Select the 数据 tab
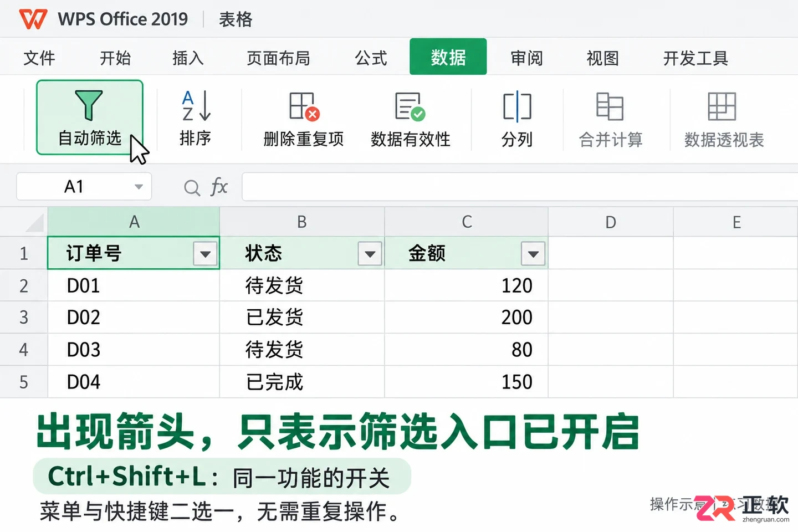Image resolution: width=798 pixels, height=532 pixels. pyautogui.click(x=448, y=57)
